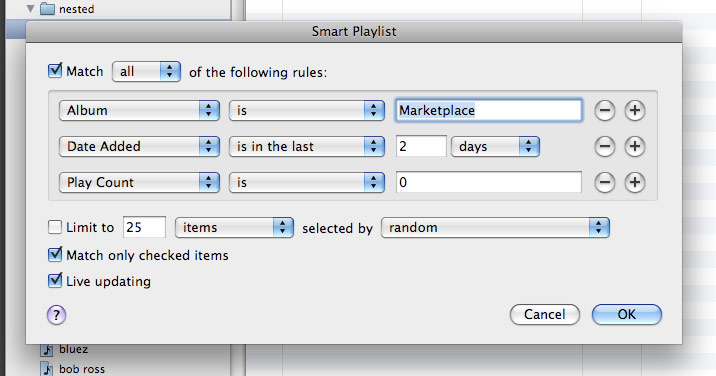Remove the Album rule with minus button
716x376 pixels.
(x=605, y=110)
